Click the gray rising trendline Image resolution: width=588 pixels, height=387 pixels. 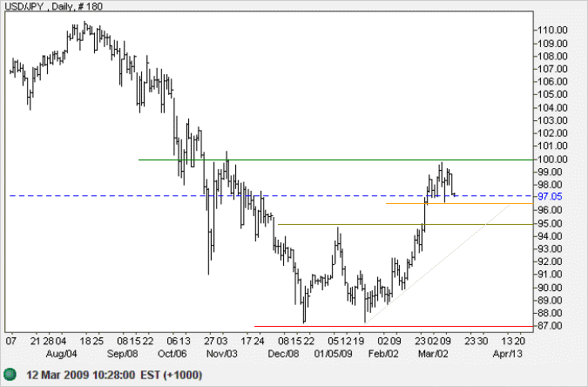(x=437, y=264)
